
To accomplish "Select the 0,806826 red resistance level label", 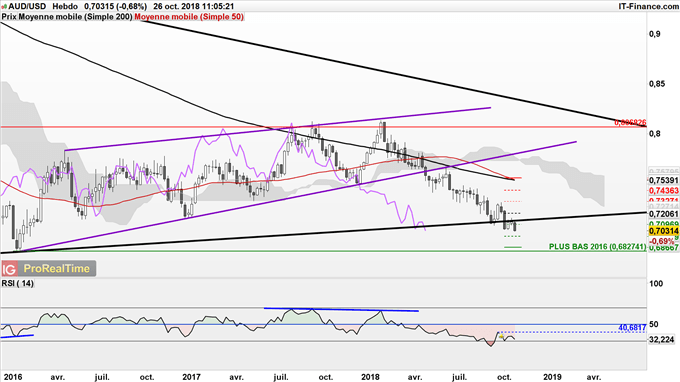I will [x=630, y=123].
